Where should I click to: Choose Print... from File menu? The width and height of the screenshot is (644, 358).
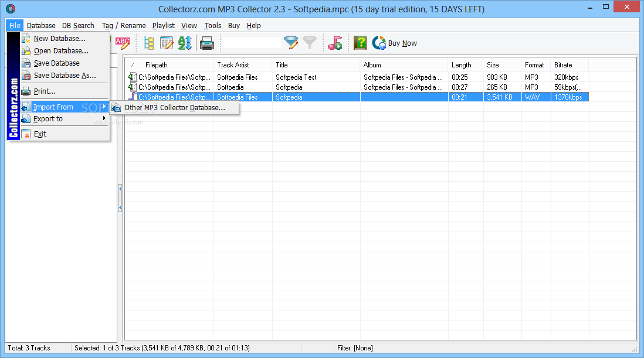tap(65, 91)
